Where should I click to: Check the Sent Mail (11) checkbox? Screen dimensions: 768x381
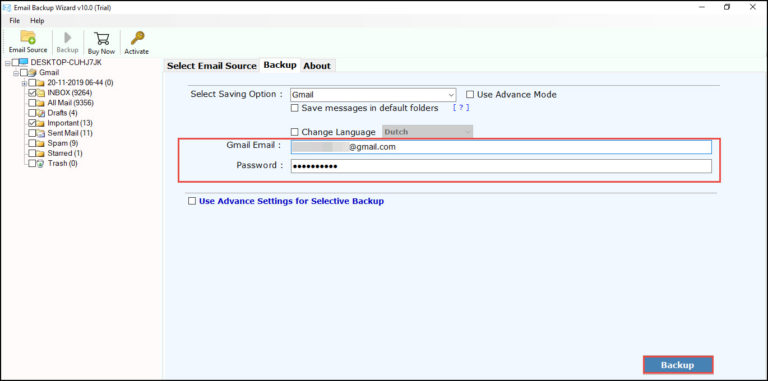point(32,133)
